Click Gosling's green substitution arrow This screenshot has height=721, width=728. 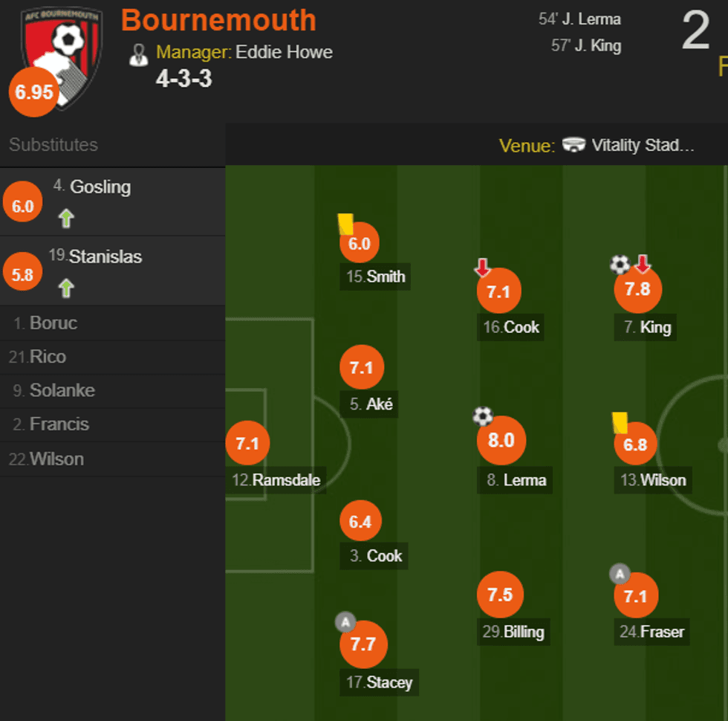[x=67, y=219]
